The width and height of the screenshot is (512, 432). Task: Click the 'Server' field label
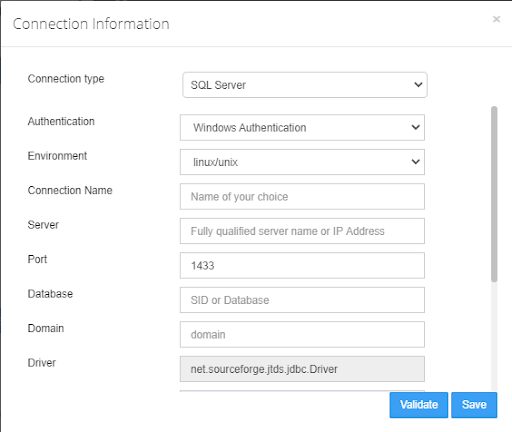pyautogui.click(x=43, y=225)
